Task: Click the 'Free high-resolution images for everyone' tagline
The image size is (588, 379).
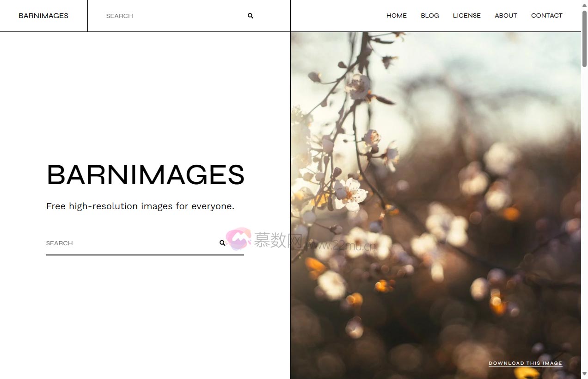Action: 141,206
